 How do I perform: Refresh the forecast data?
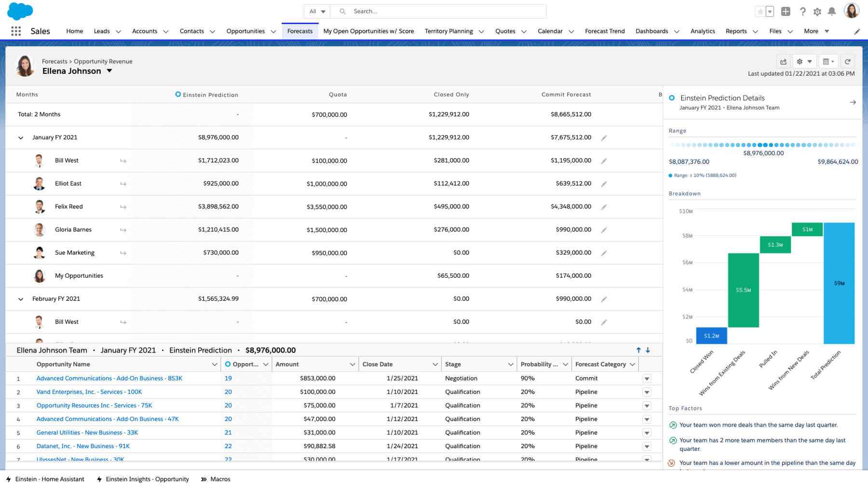click(x=847, y=61)
